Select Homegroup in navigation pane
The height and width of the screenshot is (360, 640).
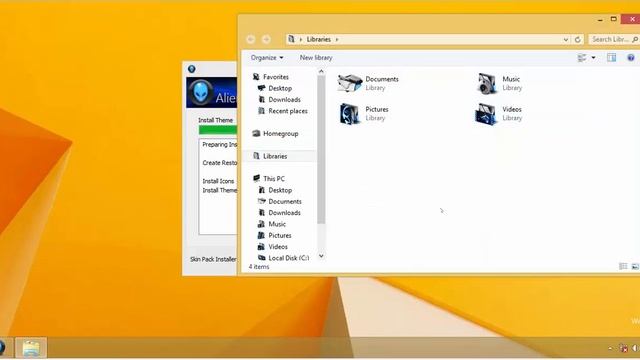pyautogui.click(x=280, y=133)
